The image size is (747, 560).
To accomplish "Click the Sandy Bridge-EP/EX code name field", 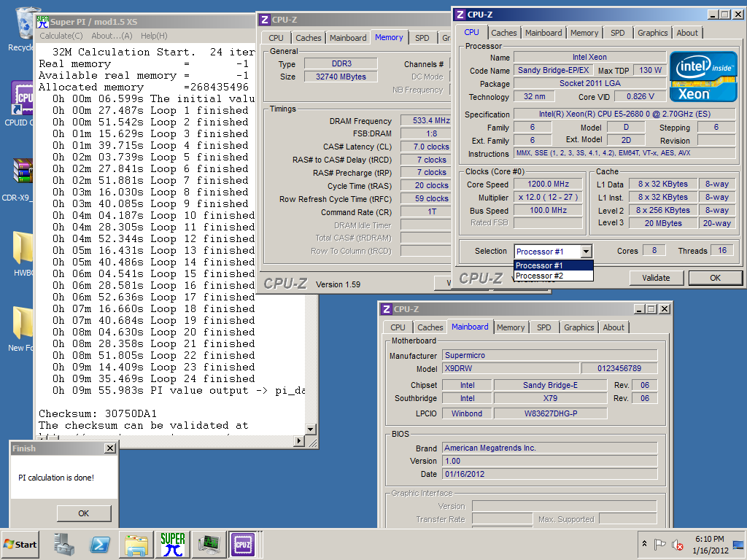I will point(553,70).
